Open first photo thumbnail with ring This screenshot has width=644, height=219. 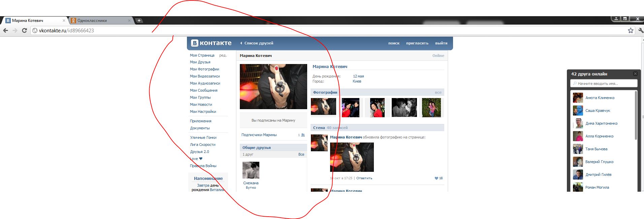coord(323,106)
